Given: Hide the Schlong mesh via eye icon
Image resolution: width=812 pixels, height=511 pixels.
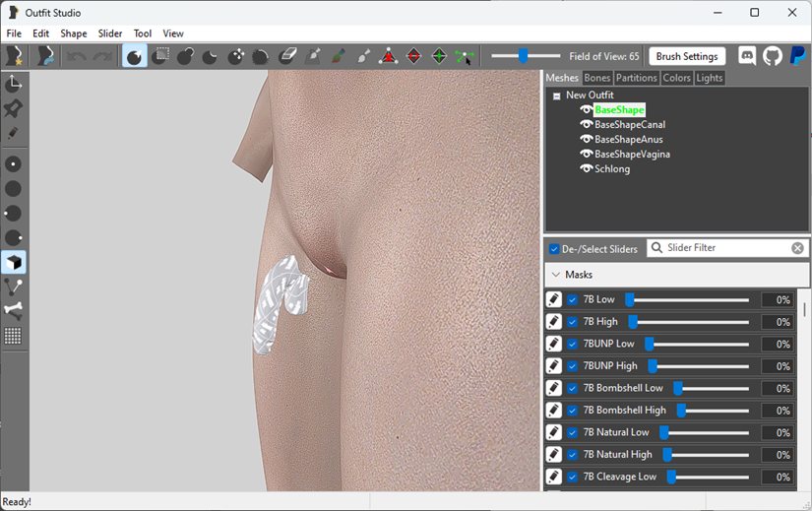Looking at the screenshot, I should click(587, 169).
